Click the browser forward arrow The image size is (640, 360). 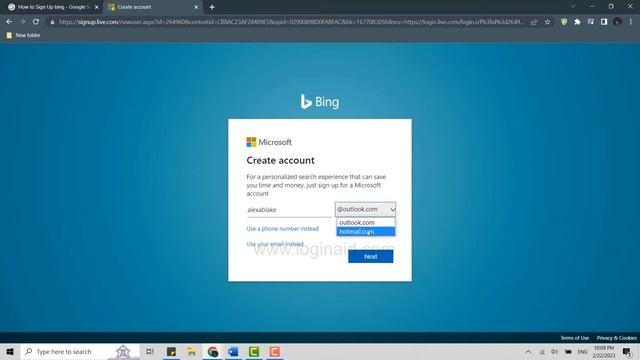[22, 22]
